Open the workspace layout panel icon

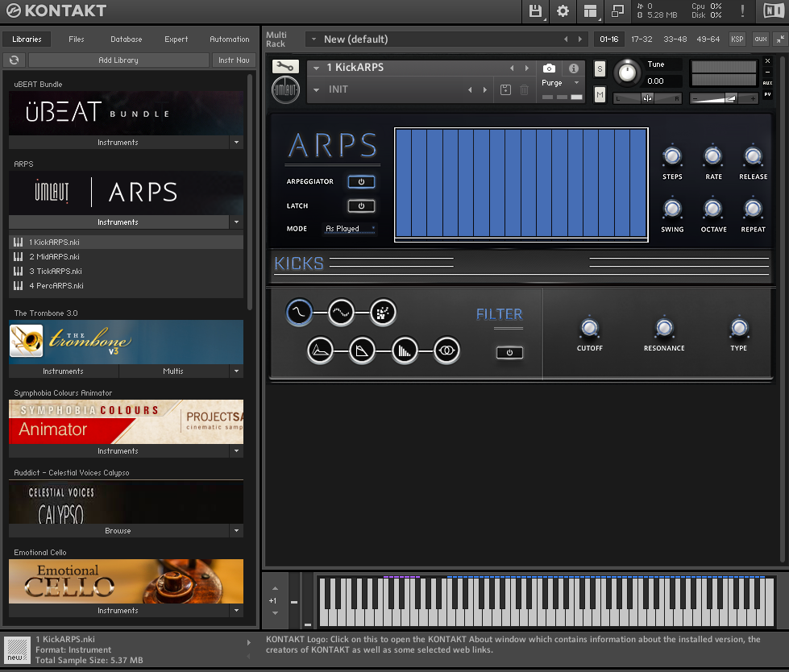click(590, 11)
